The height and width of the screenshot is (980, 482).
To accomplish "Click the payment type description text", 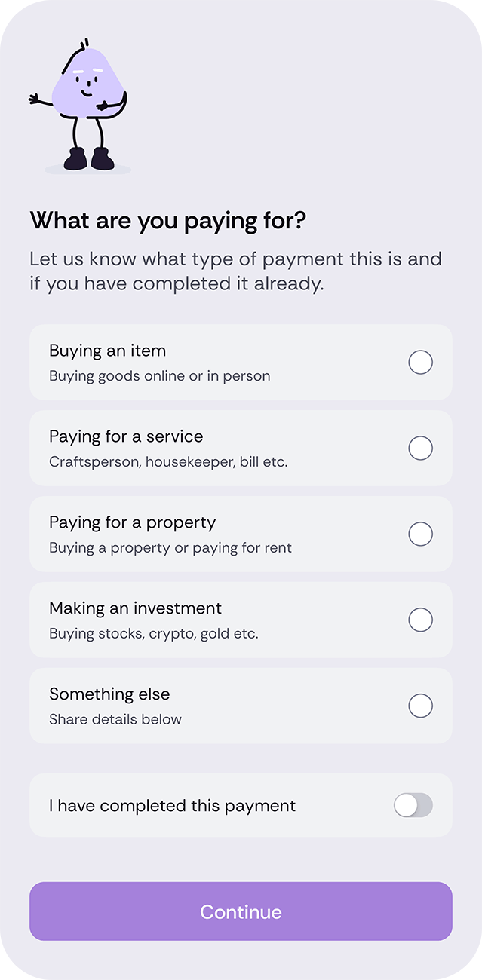I will click(235, 271).
